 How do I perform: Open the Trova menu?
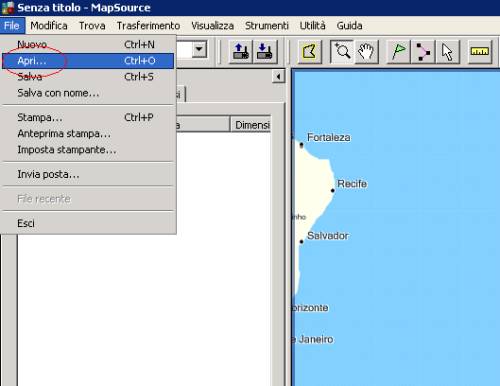[92, 26]
